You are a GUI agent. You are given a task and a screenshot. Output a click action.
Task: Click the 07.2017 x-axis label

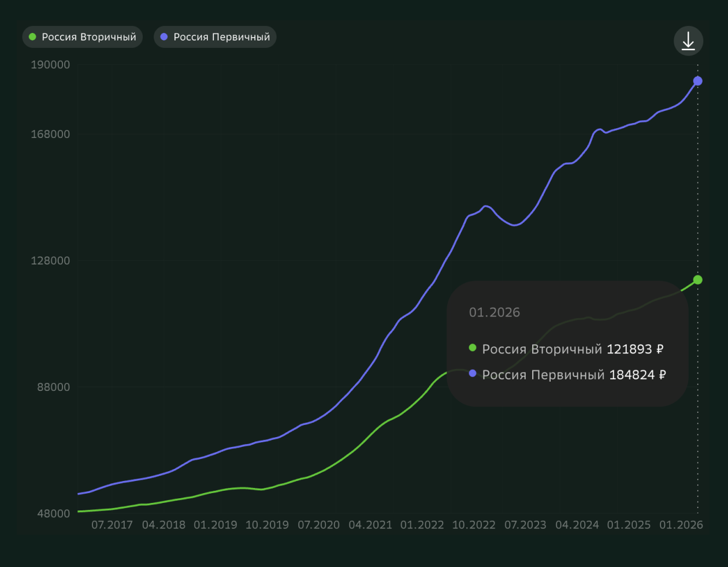112,525
